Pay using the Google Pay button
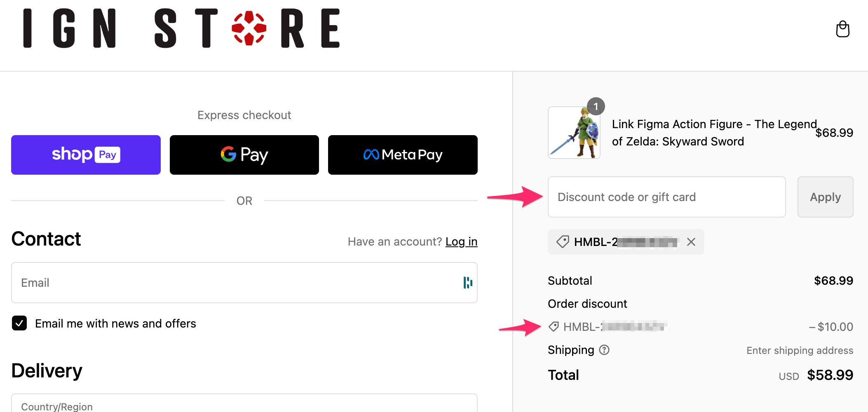The width and height of the screenshot is (868, 412). 244,154
